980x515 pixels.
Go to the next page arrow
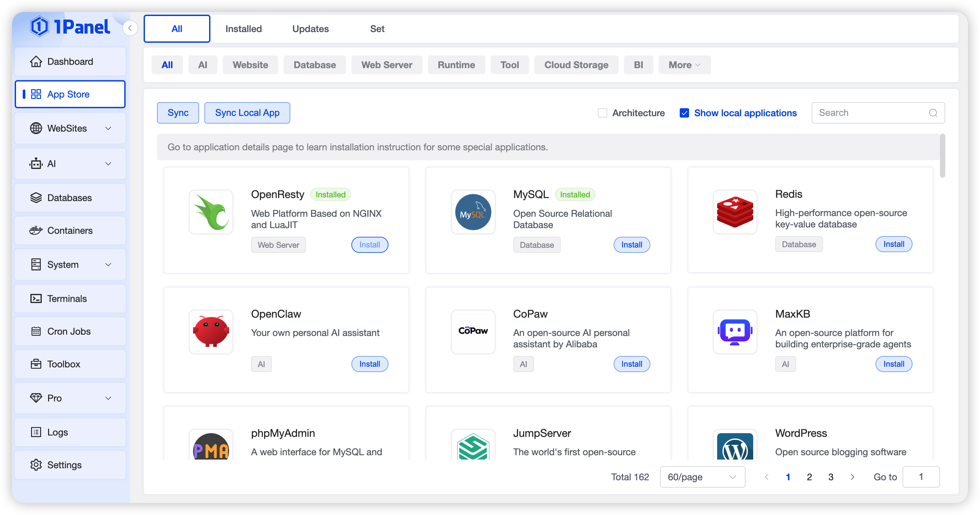(852, 477)
